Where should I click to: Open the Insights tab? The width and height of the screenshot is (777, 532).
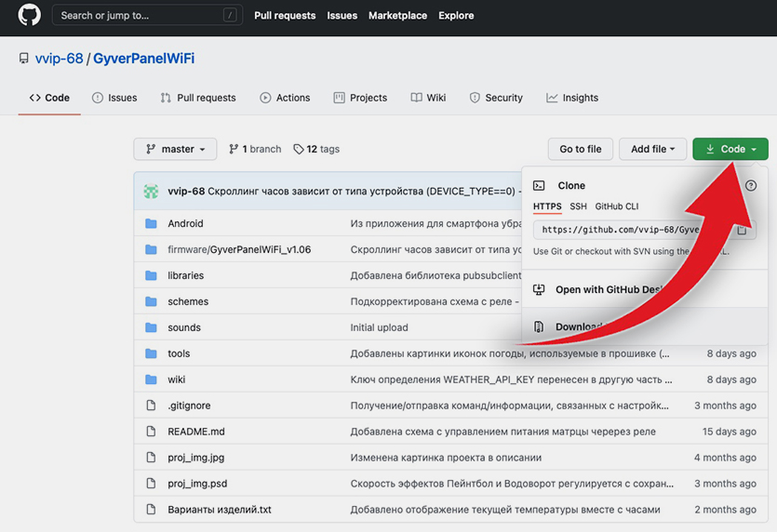coord(572,98)
